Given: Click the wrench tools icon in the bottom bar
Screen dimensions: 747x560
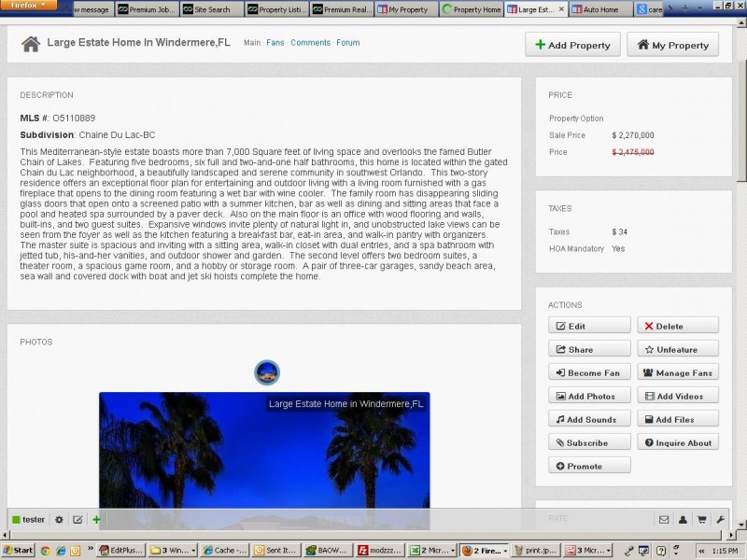Looking at the screenshot, I should click(720, 520).
